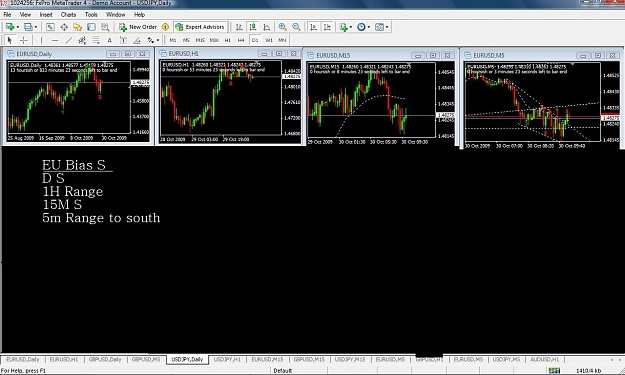This screenshot has width=625, height=375.
Task: Switch to the GBPUSD,M15 chart tab
Action: 309,359
